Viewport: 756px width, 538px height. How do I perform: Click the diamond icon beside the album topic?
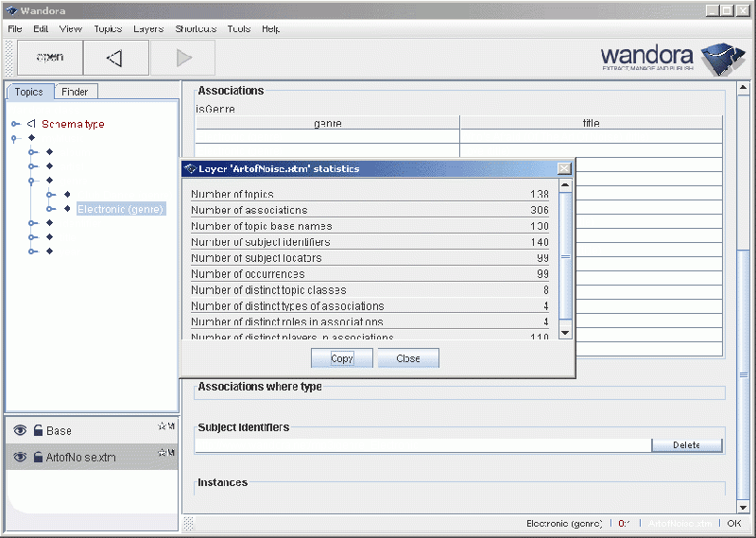click(x=49, y=152)
